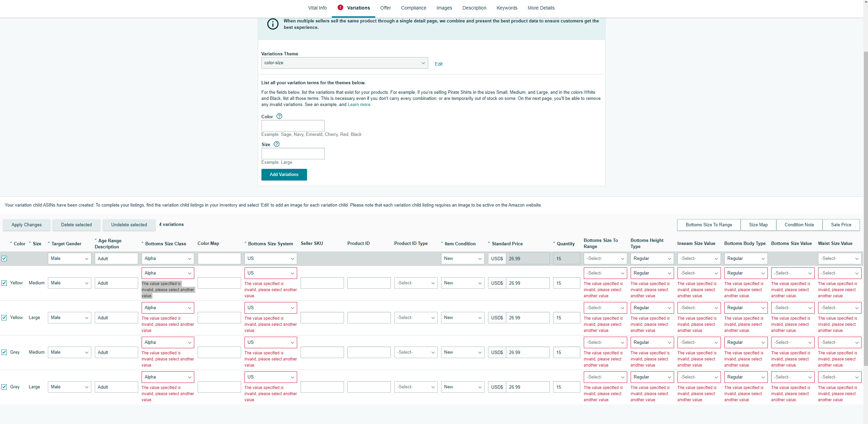Open the Compliance tab
Viewport: 868px width, 424px height.
pyautogui.click(x=413, y=8)
